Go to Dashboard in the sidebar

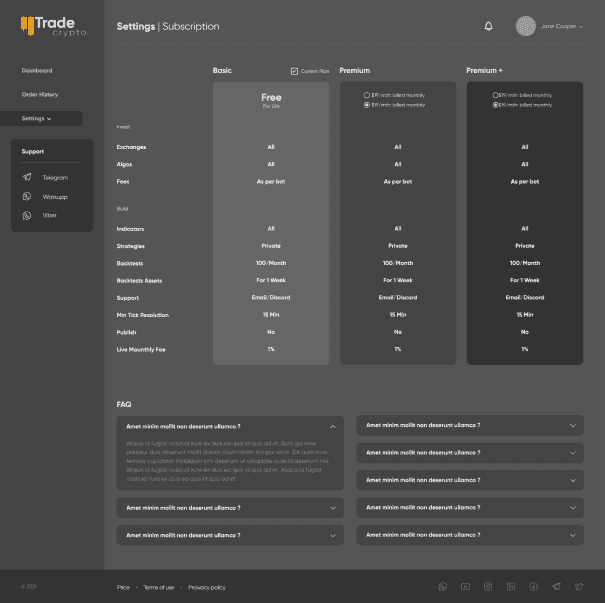point(37,71)
